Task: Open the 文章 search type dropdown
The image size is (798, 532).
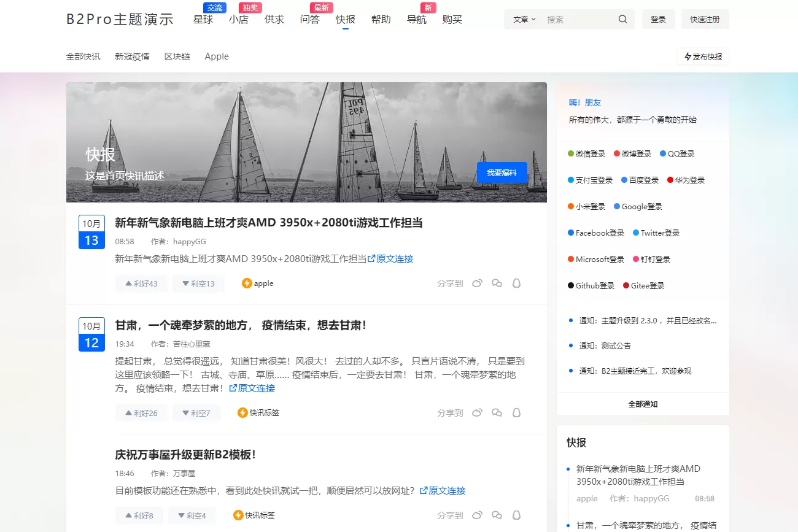Action: pyautogui.click(x=524, y=19)
